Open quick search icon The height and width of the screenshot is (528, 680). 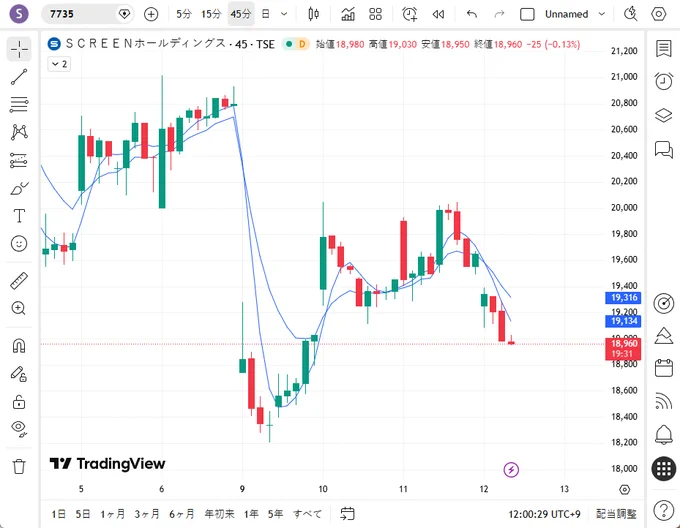(x=631, y=14)
